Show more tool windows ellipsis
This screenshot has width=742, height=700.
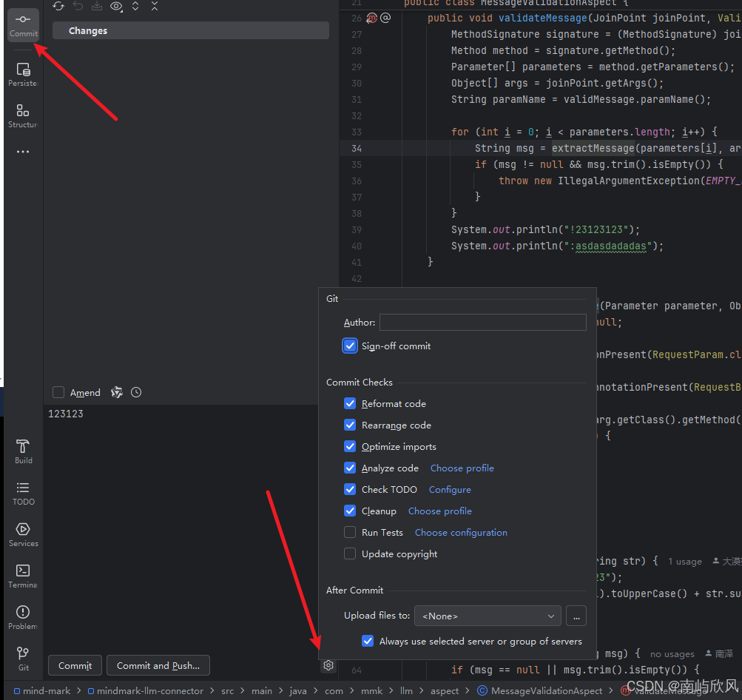pos(23,152)
